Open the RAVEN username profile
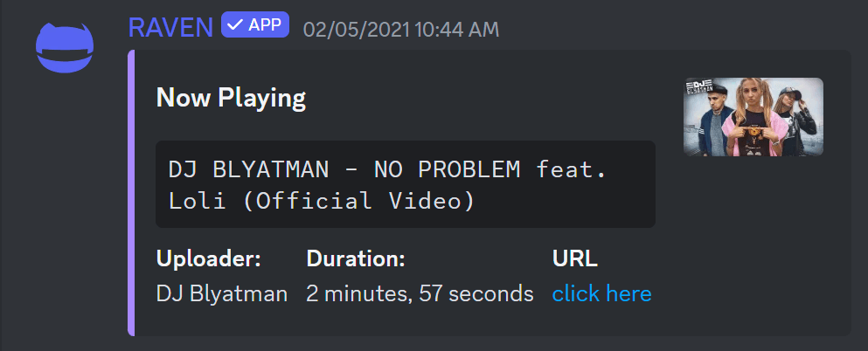The image size is (868, 351). 170,27
